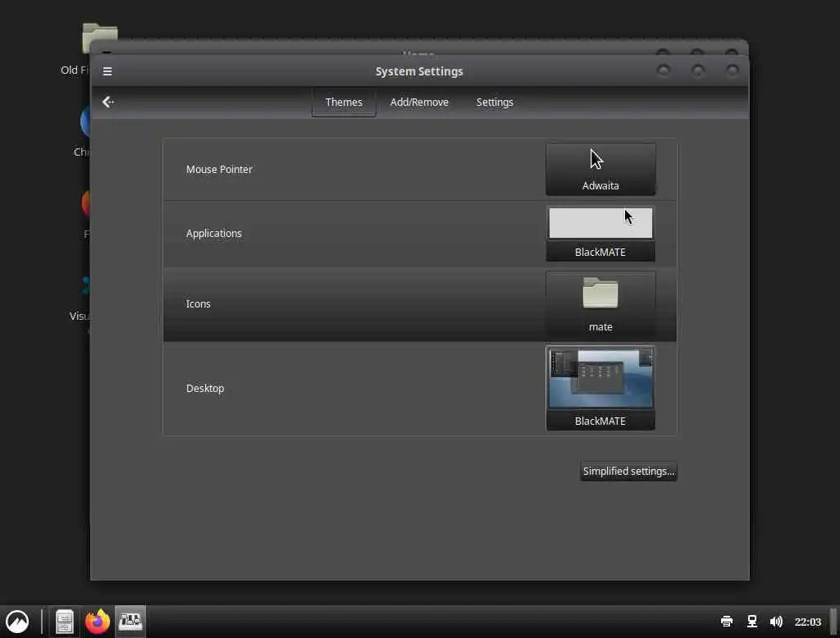Image resolution: width=840 pixels, height=638 pixels.
Task: Close the System Settings window
Action: [x=733, y=71]
